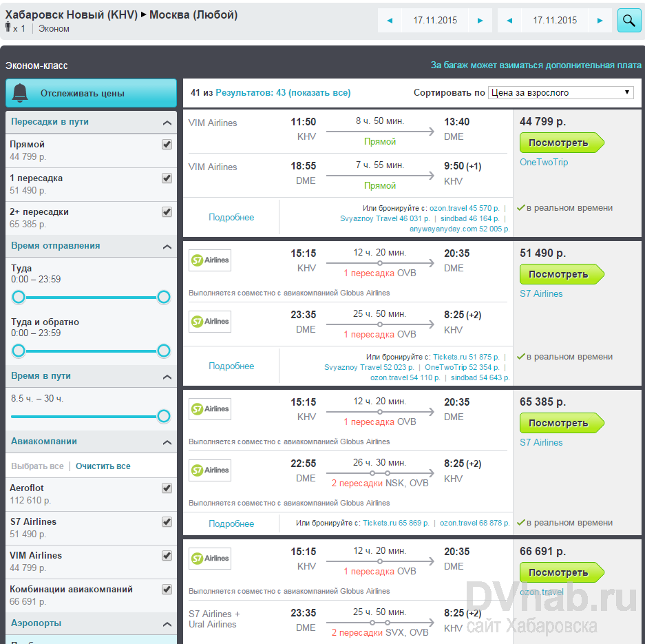Collapse the Аэропорты section
This screenshot has width=645, height=644.
point(167,624)
